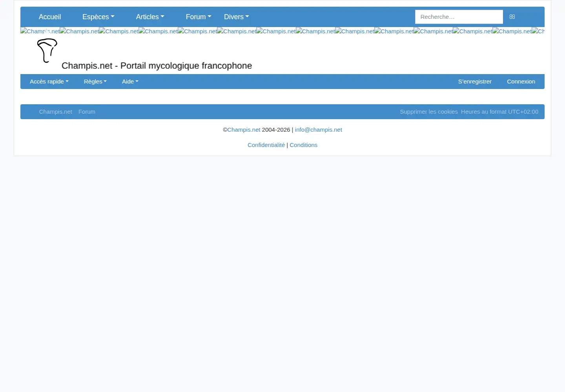The height and width of the screenshot is (392, 565).
Task: Open the Aide dropdown menu
Action: pos(130,82)
